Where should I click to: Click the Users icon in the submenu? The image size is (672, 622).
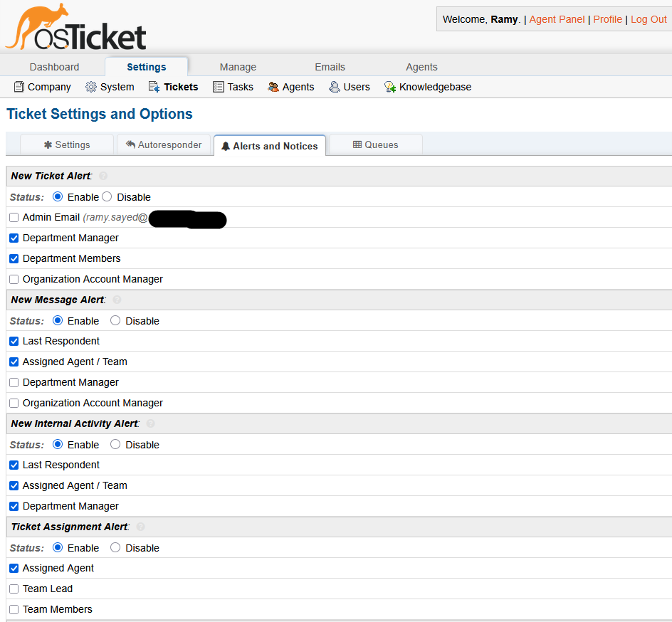335,87
